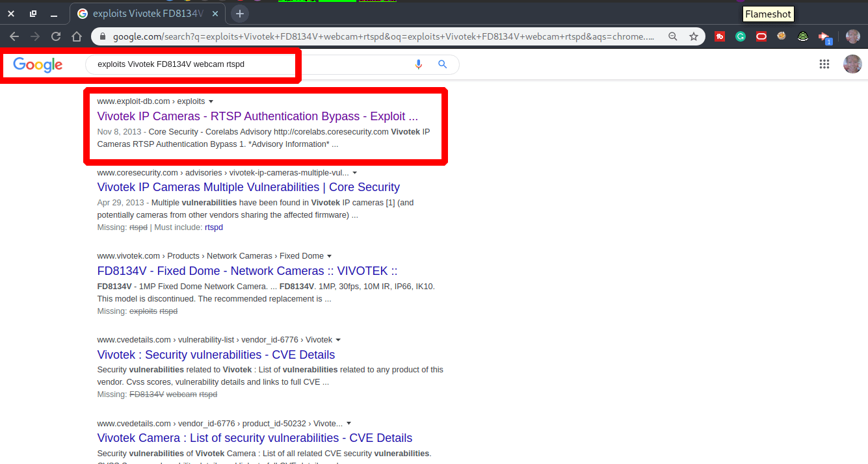Screen dimensions: 868x464
Task: Click www.cvedetails.com › vulnerability-list breadcrumb
Action: (x=215, y=340)
